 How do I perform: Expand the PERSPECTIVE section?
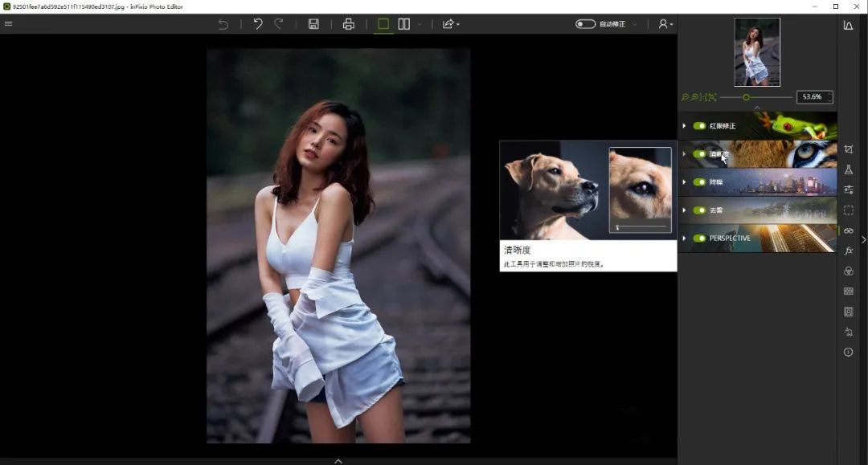point(684,239)
